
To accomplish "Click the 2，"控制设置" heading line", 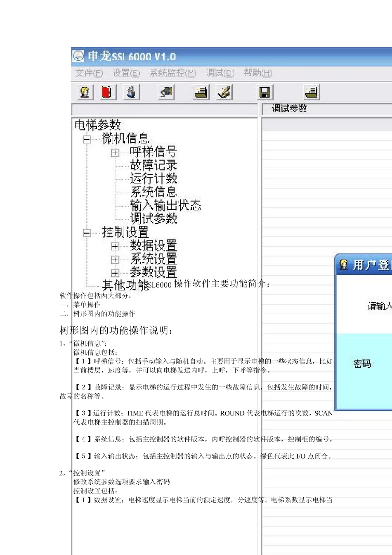I will 83,473.
